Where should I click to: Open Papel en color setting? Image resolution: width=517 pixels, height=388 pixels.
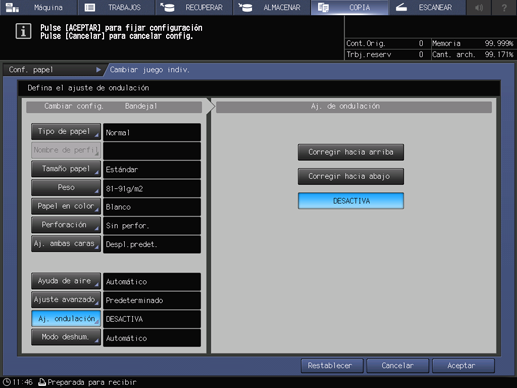(66, 206)
